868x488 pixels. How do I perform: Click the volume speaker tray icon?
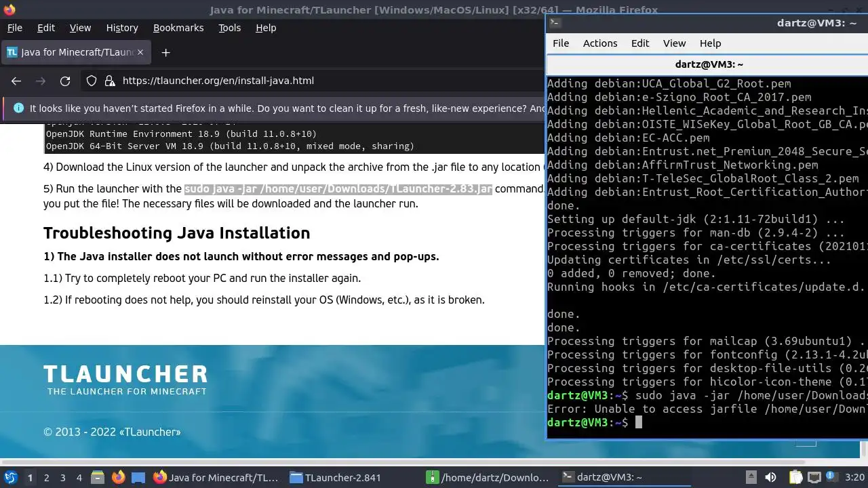(x=770, y=477)
